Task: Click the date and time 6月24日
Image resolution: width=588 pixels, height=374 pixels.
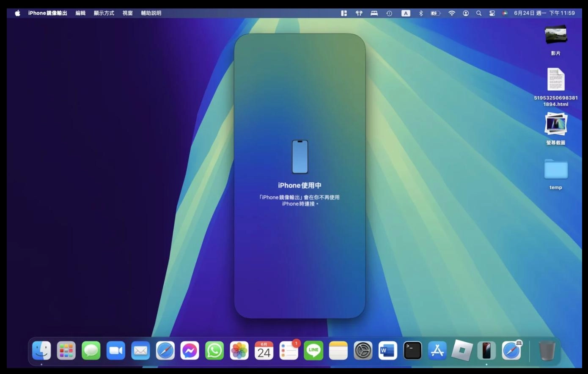Action: tap(544, 13)
